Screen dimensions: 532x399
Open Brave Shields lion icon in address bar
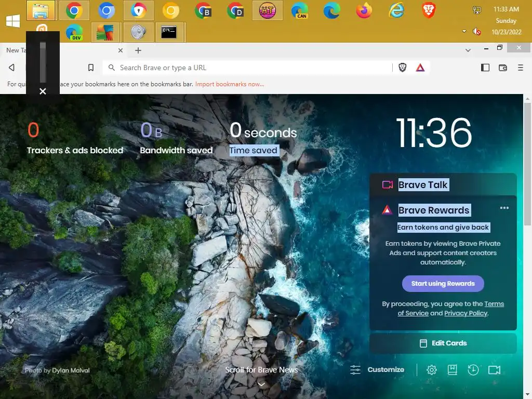(x=403, y=68)
